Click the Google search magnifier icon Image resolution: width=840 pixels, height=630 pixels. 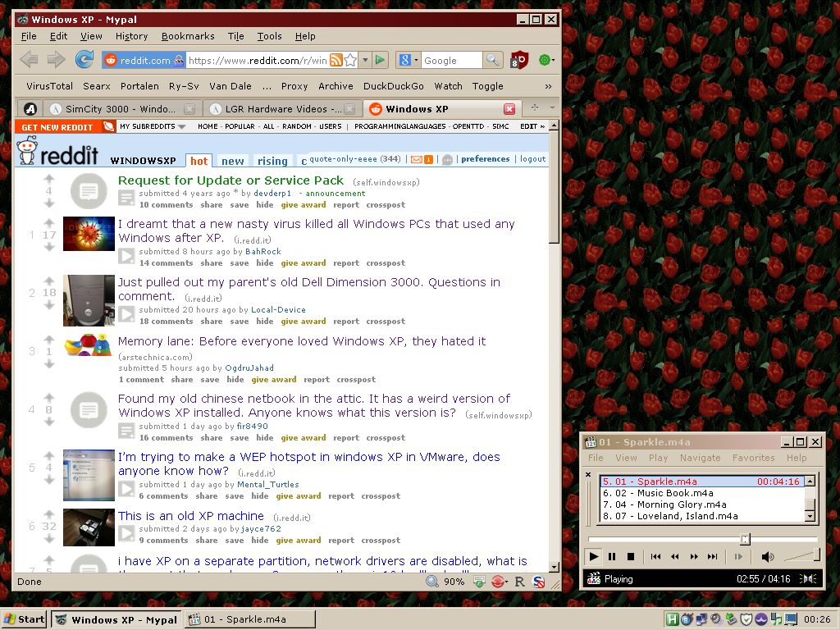coord(492,59)
